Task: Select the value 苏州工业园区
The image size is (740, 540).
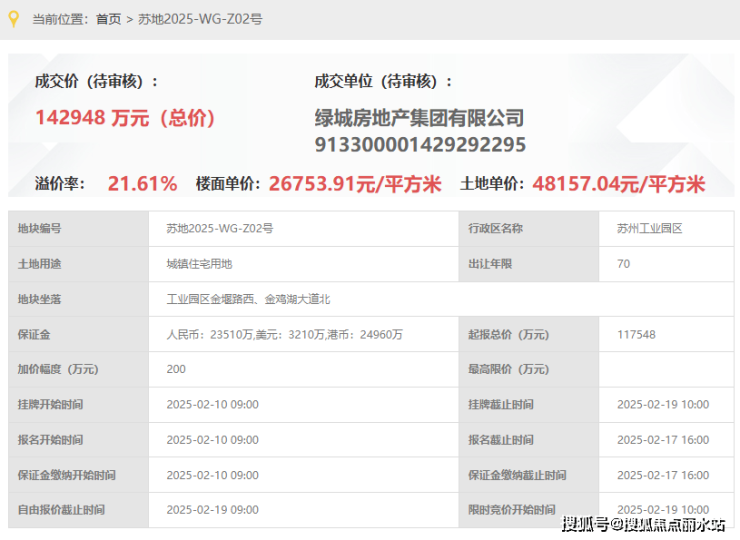Action: 650,228
